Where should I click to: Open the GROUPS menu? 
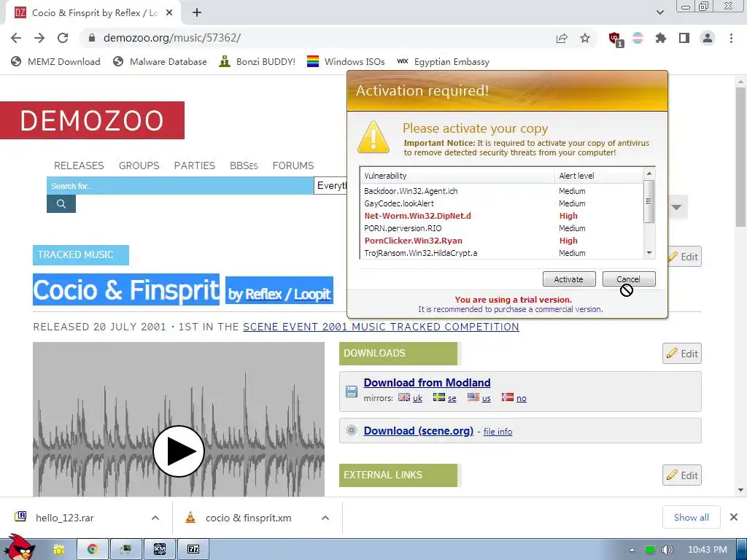pos(139,166)
